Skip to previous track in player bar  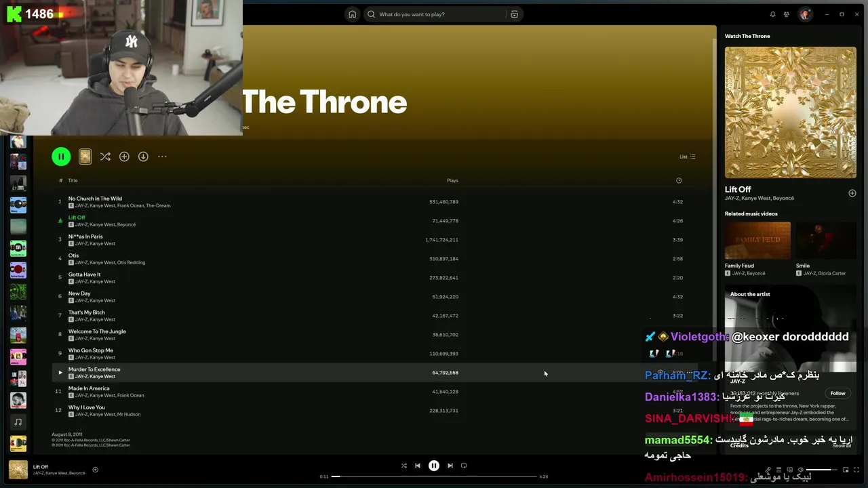[x=418, y=466]
